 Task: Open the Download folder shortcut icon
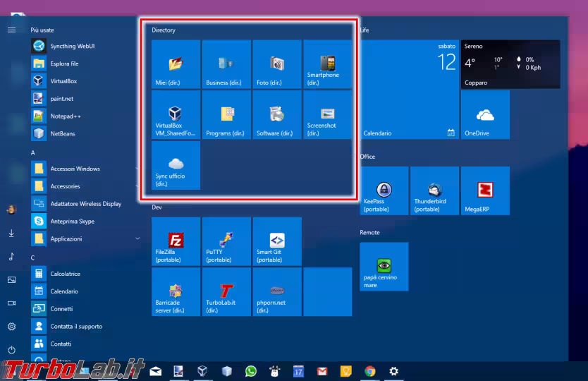point(11,233)
